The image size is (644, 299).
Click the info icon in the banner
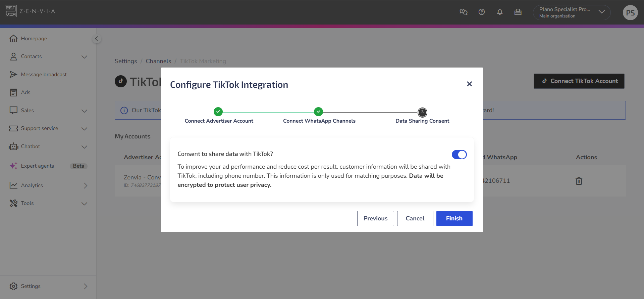[x=124, y=110]
